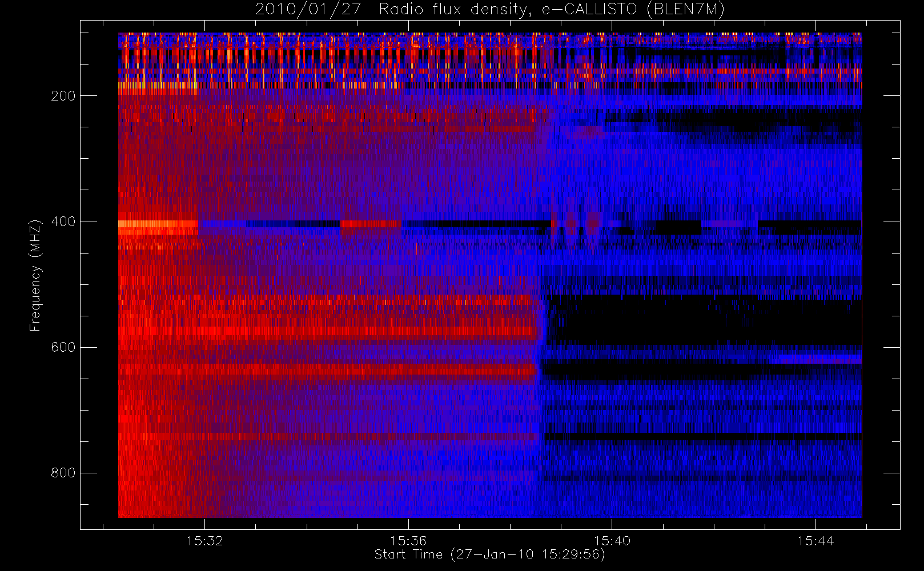The height and width of the screenshot is (571, 924).
Task: Click the 15:32 time tick label
Action: [x=205, y=541]
